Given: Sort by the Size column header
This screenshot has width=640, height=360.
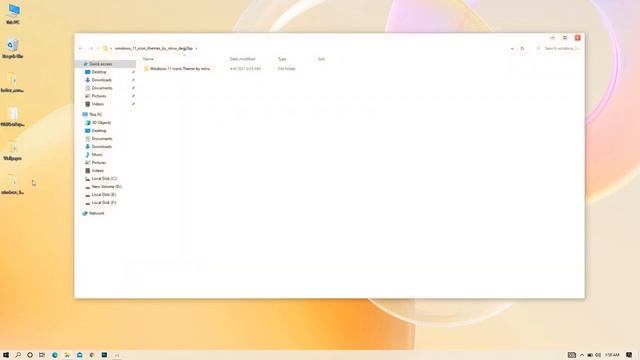Looking at the screenshot, I should tap(321, 59).
